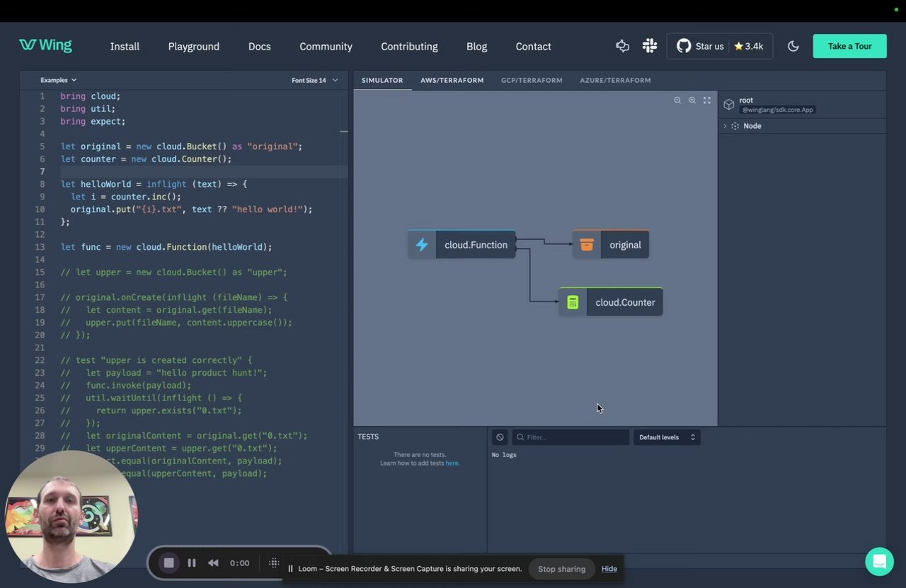Open the Font Size 14 dropdown

pyautogui.click(x=314, y=80)
